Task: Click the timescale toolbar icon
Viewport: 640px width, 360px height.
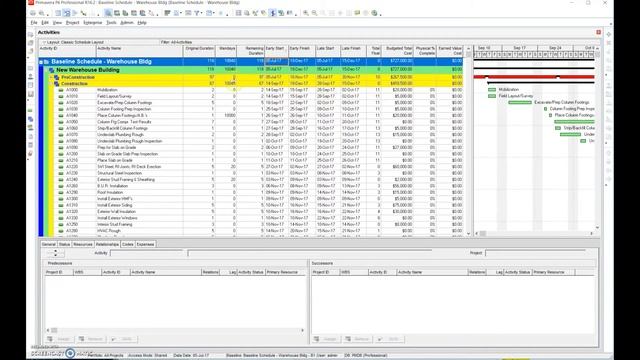Action: click(x=188, y=13)
